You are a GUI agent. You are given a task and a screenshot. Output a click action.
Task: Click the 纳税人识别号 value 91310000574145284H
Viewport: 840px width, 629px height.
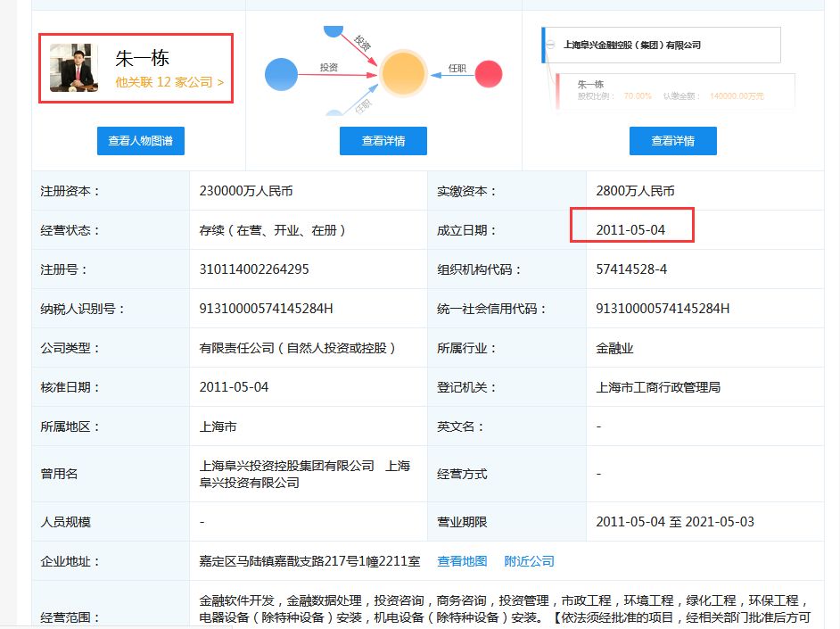pyautogui.click(x=266, y=309)
